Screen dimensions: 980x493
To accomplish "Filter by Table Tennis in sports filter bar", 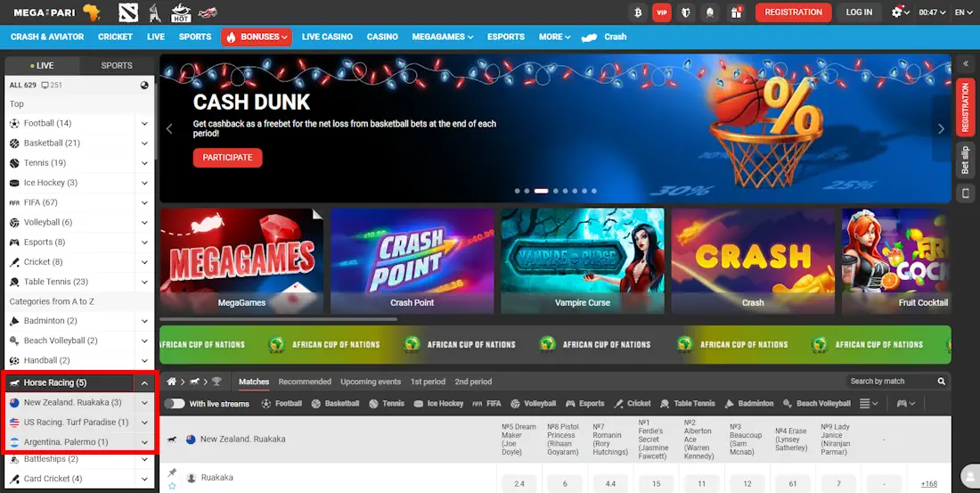I will pos(687,404).
